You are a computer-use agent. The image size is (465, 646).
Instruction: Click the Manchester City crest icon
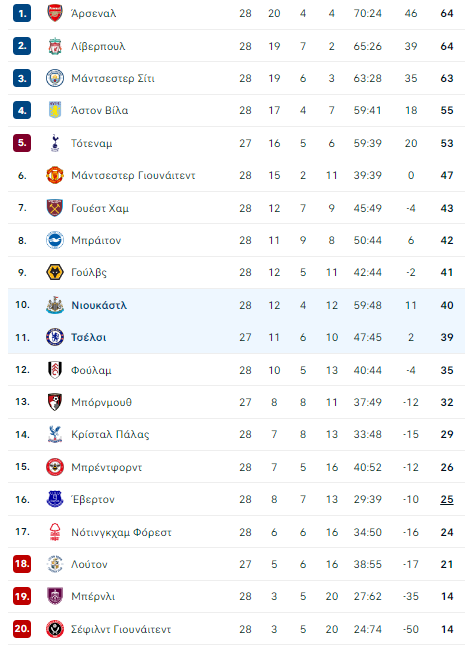point(55,78)
